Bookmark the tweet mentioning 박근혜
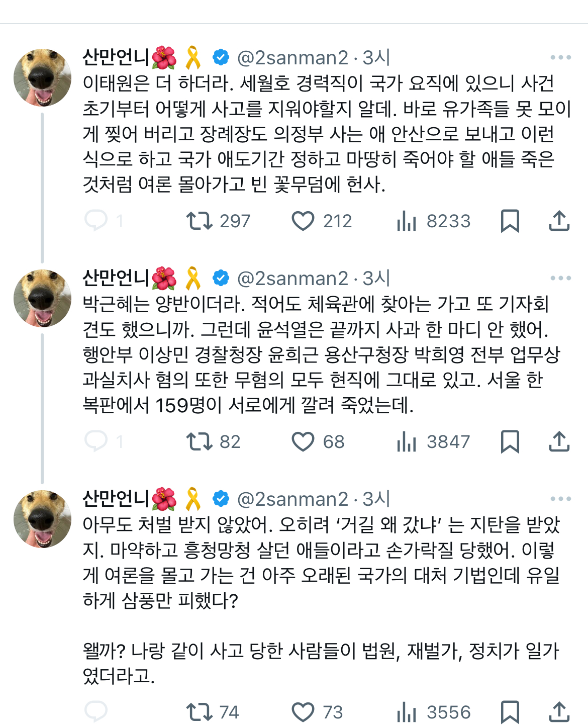Image resolution: width=588 pixels, height=725 pixels. coord(510,441)
